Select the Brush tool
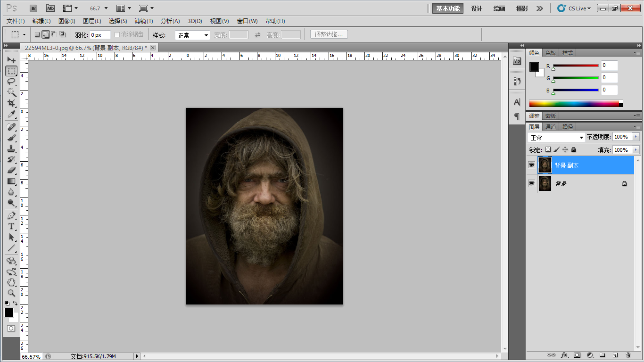644x362 pixels. click(11, 138)
